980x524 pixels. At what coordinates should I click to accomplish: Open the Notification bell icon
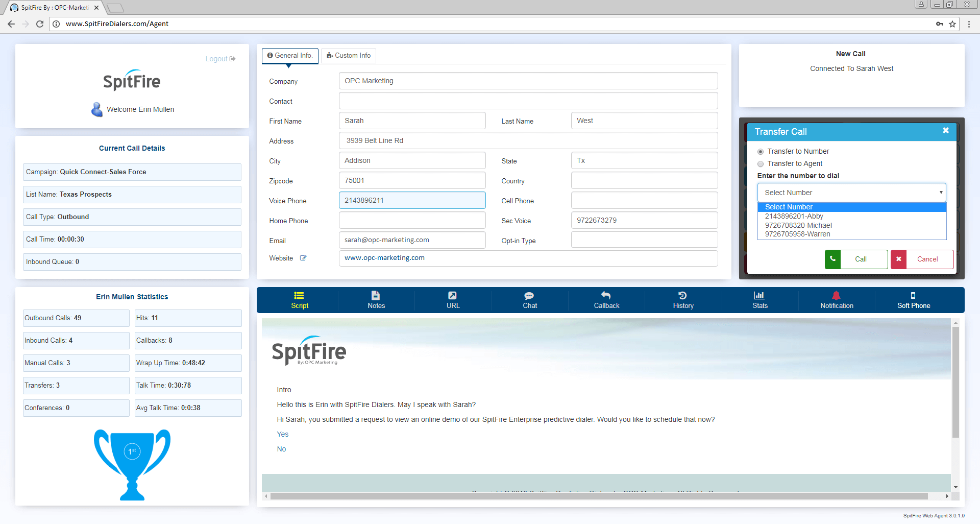836,295
